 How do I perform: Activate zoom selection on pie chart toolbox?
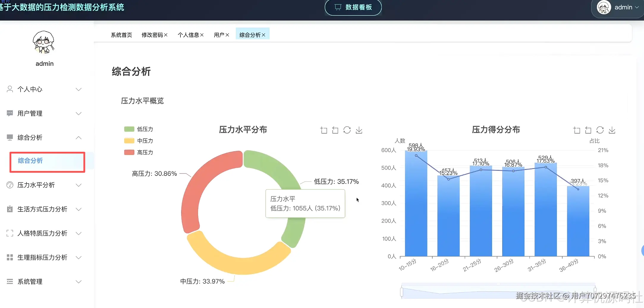[x=323, y=130]
